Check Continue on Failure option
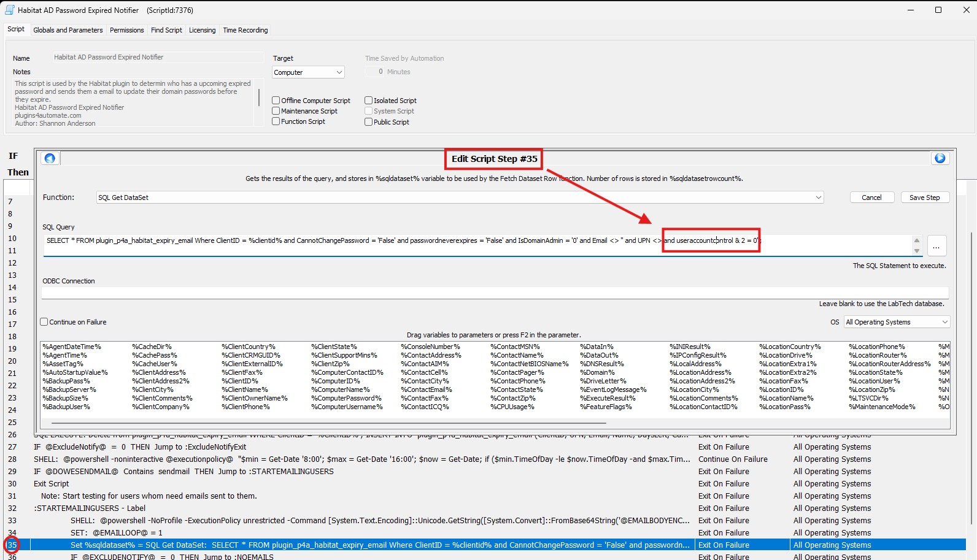 click(44, 322)
